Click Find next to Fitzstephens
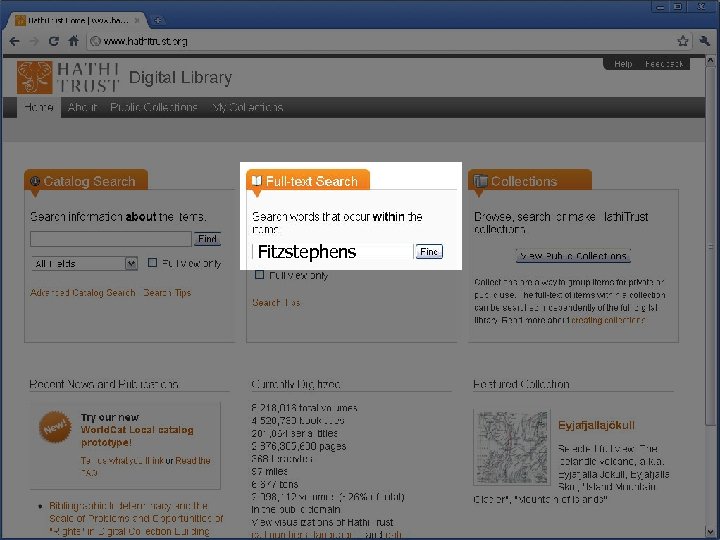This screenshot has height=540, width=720. click(429, 252)
